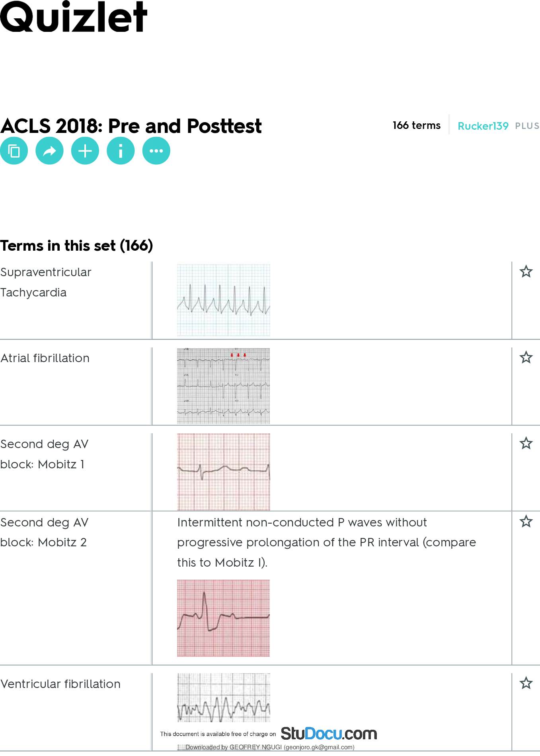The width and height of the screenshot is (540, 756).
Task: Open the Rucker139 user profile link
Action: click(x=483, y=126)
